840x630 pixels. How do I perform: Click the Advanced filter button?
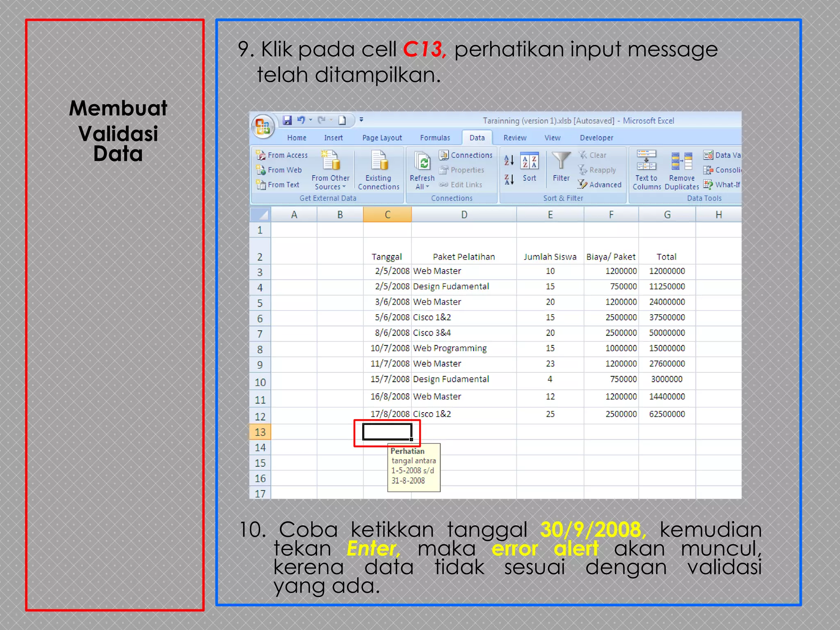click(600, 185)
